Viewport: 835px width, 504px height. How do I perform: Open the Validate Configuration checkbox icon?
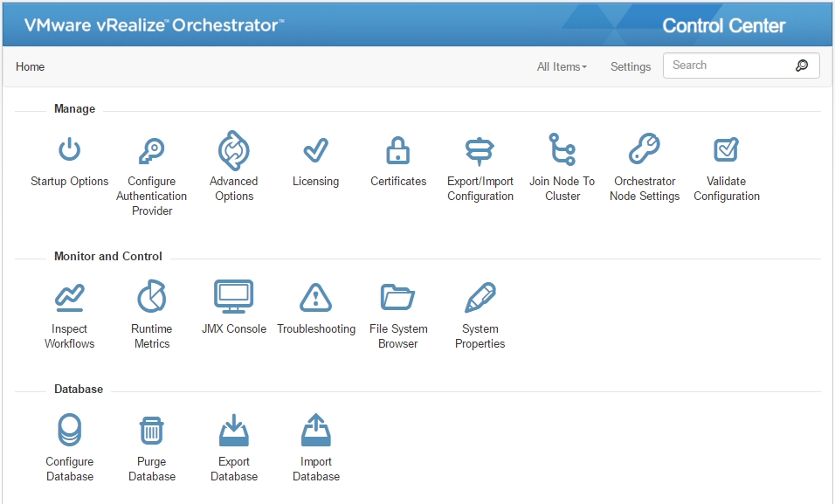tap(727, 149)
